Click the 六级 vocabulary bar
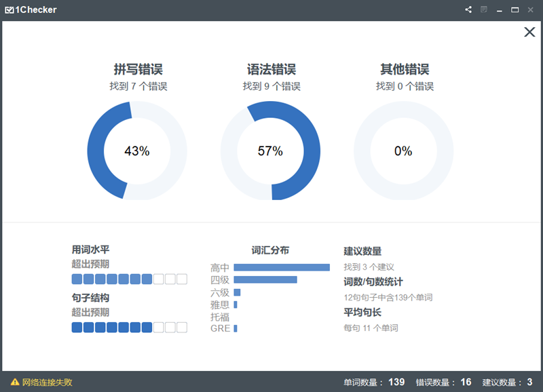The height and width of the screenshot is (392, 543). (237, 292)
